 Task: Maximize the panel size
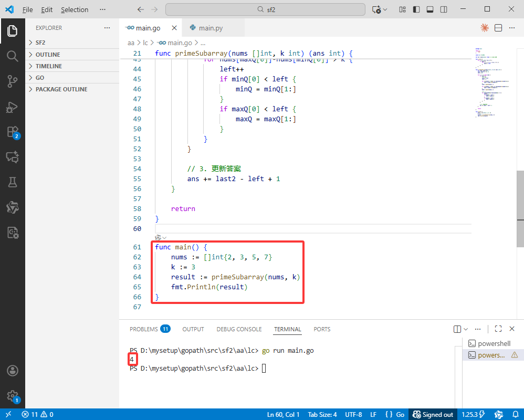pos(498,329)
